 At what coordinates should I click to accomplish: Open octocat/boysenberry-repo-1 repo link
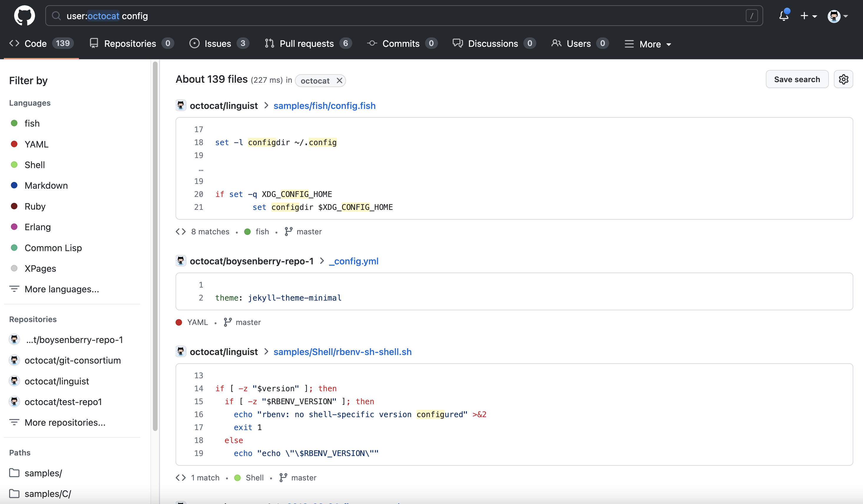pos(252,261)
